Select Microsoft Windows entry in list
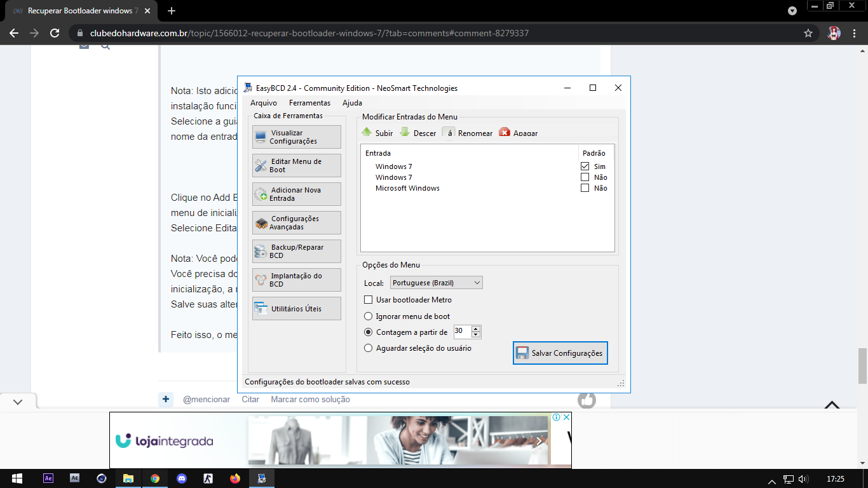Image resolution: width=868 pixels, height=488 pixels. (407, 188)
